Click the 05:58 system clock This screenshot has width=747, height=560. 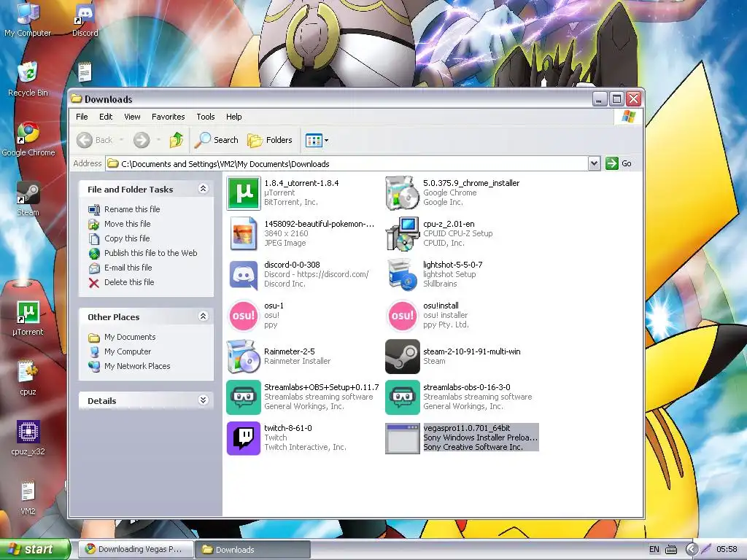[727, 549]
